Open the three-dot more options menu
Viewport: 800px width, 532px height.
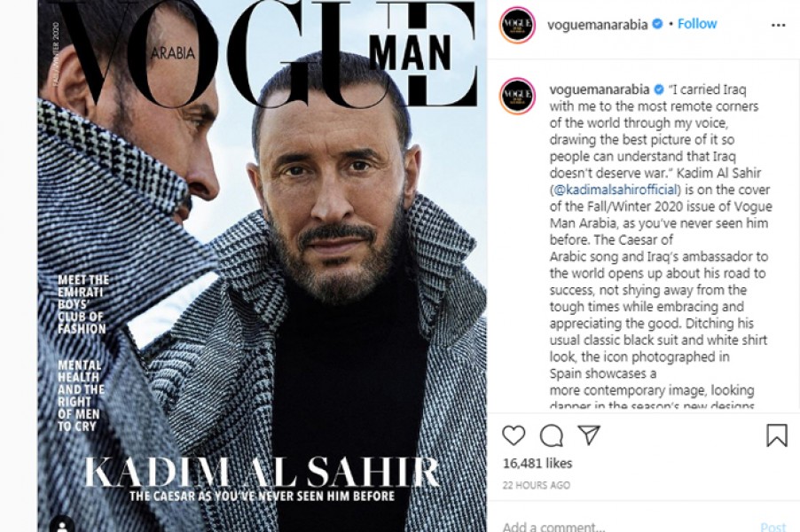click(778, 25)
